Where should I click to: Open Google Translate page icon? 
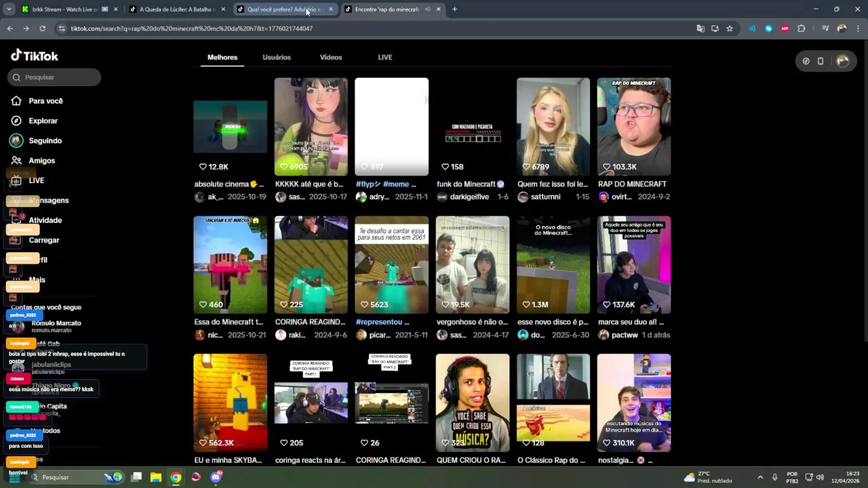pos(701,28)
